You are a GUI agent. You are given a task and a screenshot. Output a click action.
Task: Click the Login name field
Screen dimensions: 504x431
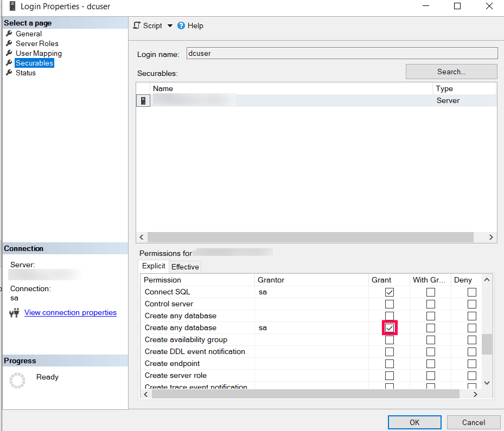point(341,53)
